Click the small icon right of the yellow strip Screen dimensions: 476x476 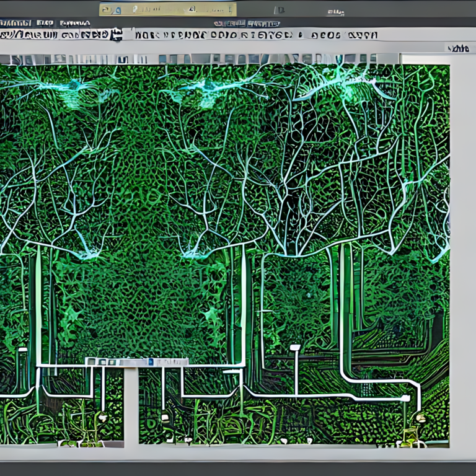click(x=280, y=10)
